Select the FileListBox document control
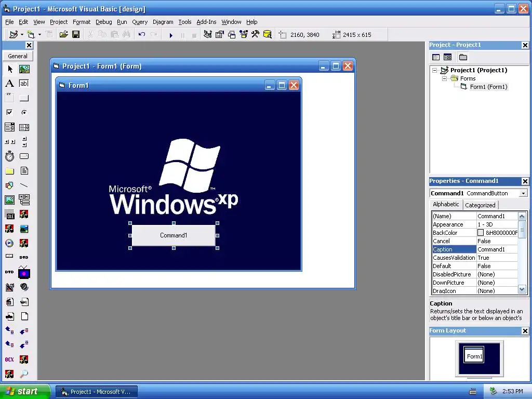The height and width of the screenshot is (399, 532). pos(24,170)
